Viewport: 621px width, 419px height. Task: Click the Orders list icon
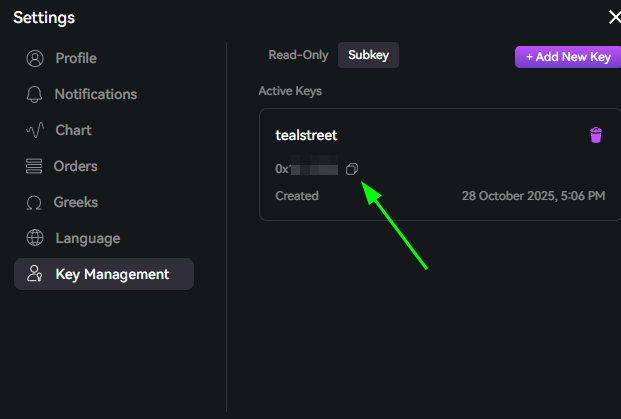(x=35, y=166)
